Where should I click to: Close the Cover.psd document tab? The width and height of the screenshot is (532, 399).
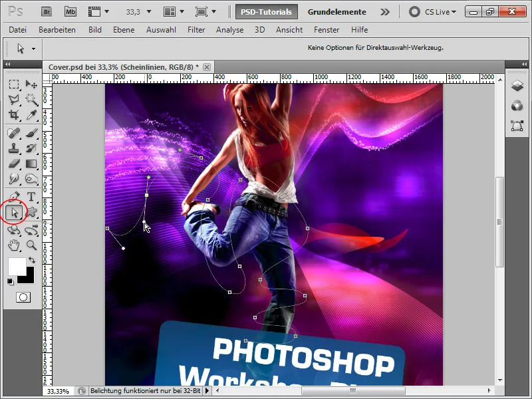(x=207, y=67)
